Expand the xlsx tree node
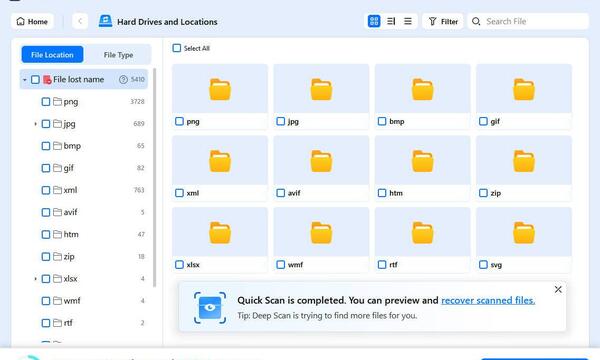 tap(35, 279)
